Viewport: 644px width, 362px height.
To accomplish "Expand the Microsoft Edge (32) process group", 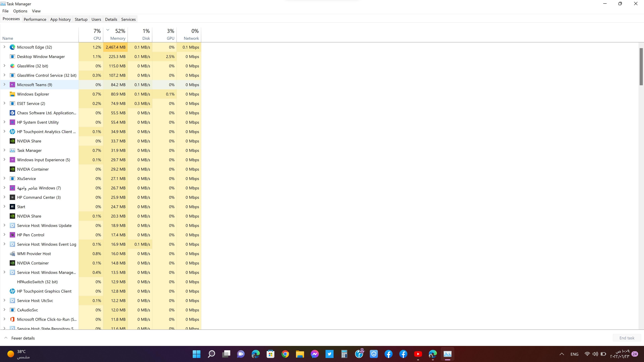I will click(4, 47).
